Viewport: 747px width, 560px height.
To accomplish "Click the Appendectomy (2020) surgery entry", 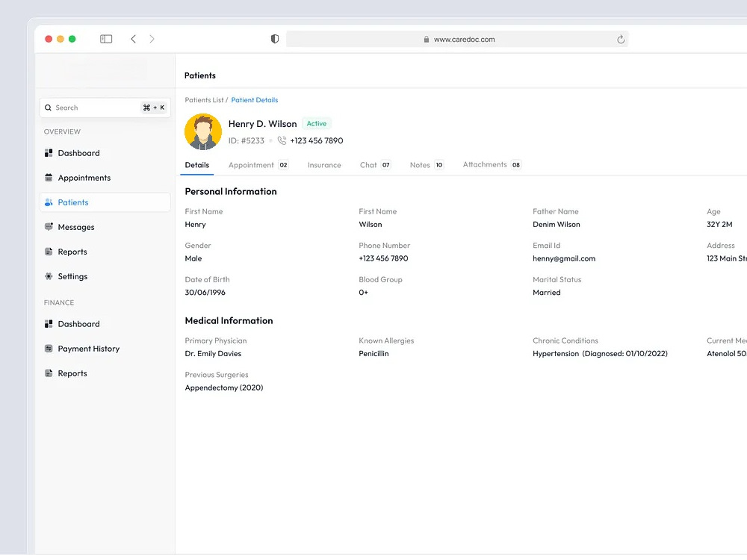I will coord(224,388).
